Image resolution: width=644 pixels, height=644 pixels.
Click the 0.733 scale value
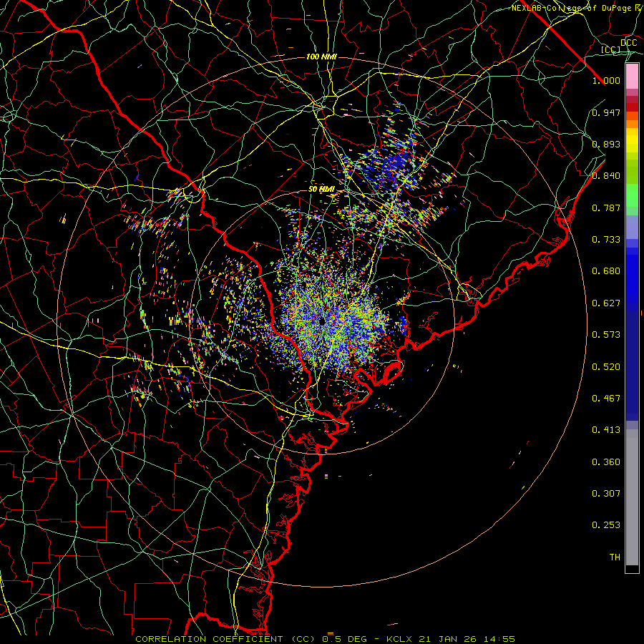606,240
